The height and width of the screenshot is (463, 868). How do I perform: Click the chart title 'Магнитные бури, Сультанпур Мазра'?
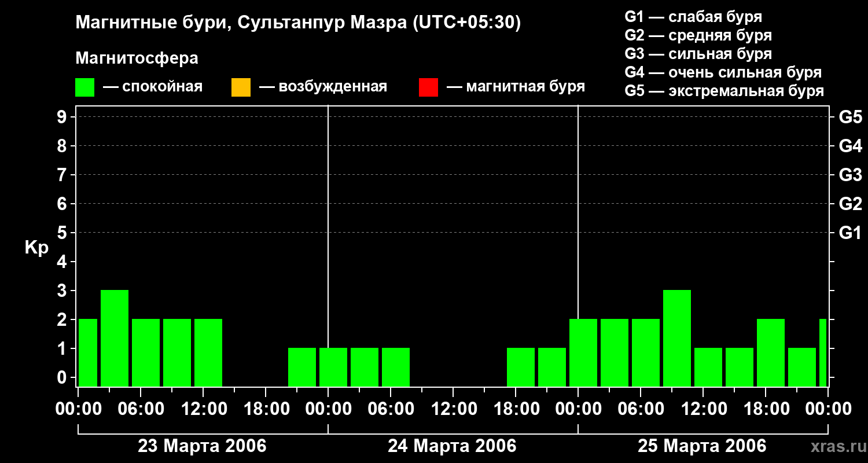tap(298, 23)
